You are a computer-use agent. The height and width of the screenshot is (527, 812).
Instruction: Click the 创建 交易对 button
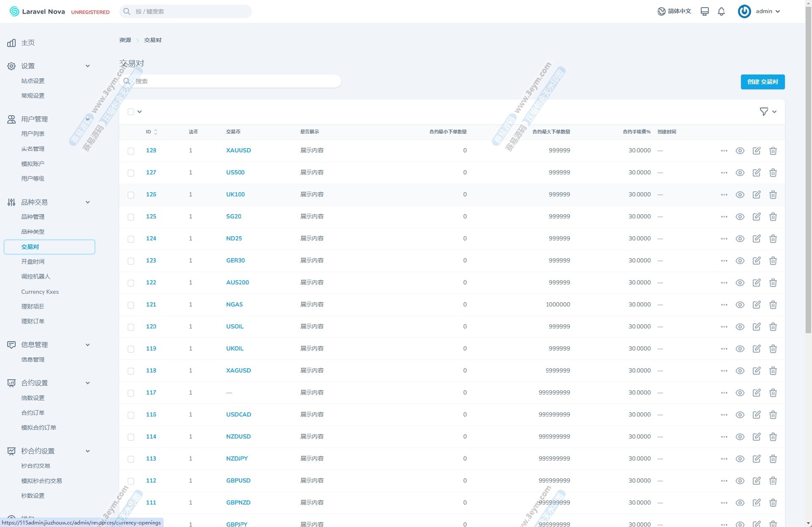click(x=762, y=82)
